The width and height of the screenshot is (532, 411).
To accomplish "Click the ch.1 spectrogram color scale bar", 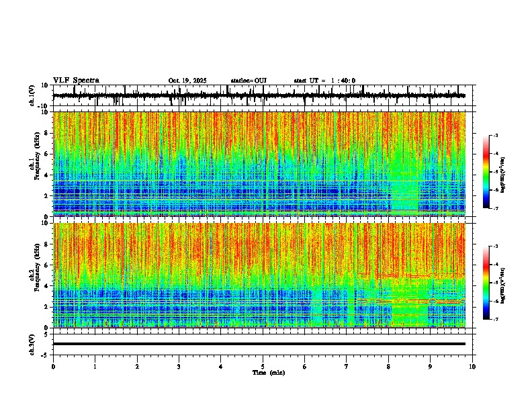I will coord(486,172).
